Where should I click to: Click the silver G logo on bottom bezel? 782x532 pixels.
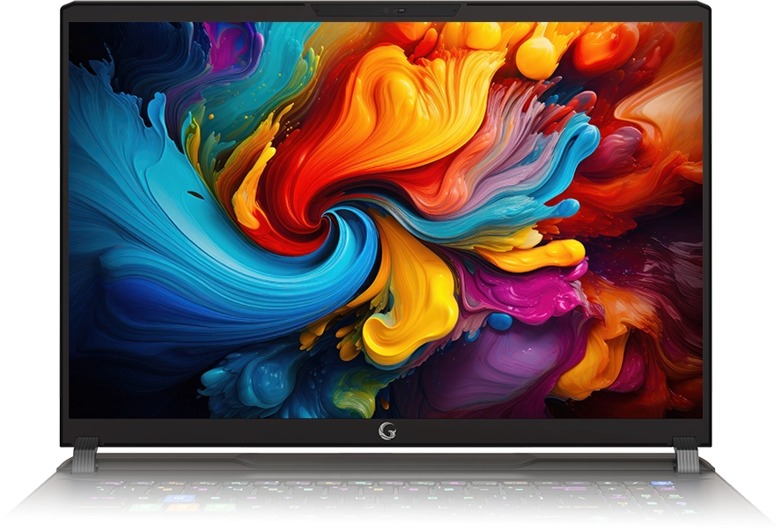387,431
